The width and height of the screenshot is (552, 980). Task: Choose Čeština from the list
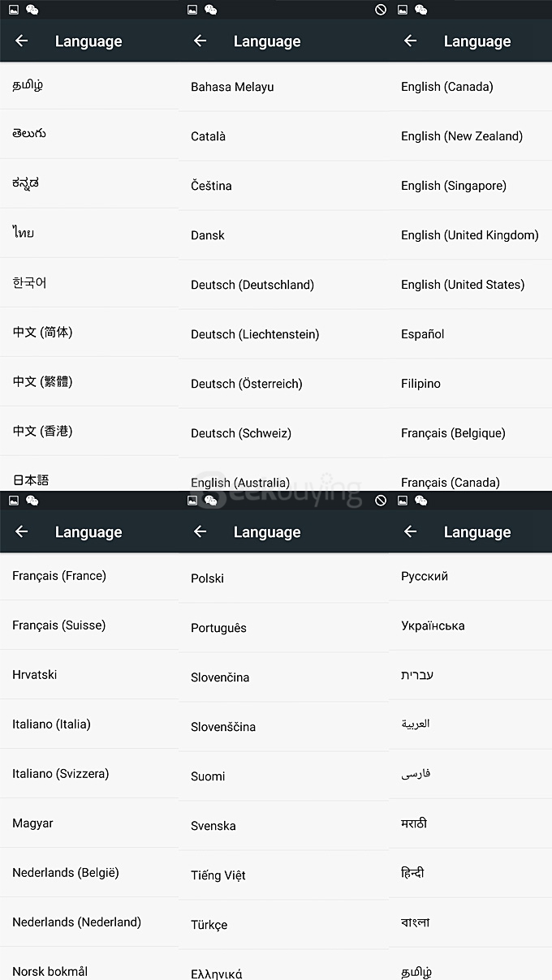point(211,186)
